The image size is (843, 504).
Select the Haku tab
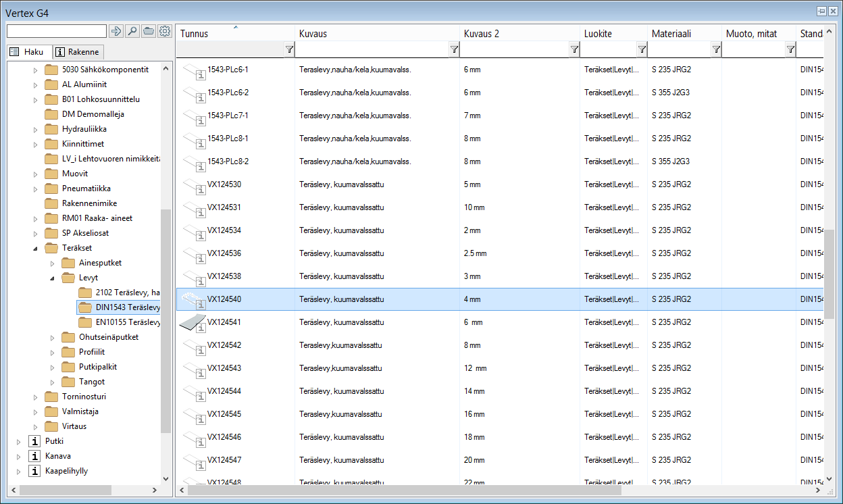(x=27, y=52)
